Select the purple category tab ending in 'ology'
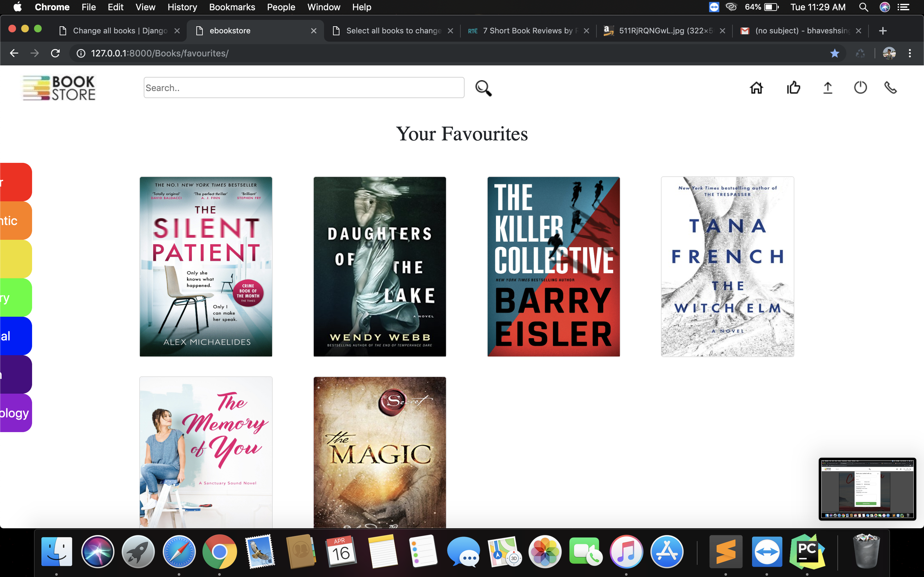 point(15,413)
